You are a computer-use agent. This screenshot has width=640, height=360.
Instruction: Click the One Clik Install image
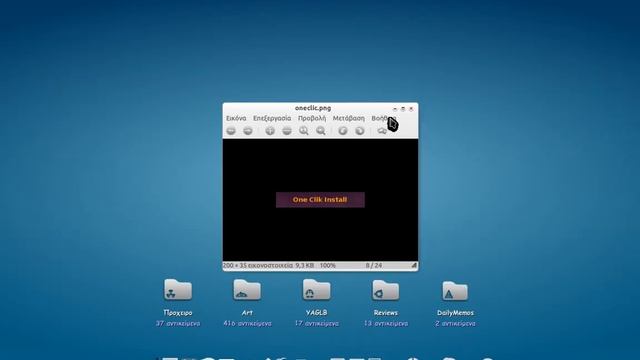pos(320,200)
